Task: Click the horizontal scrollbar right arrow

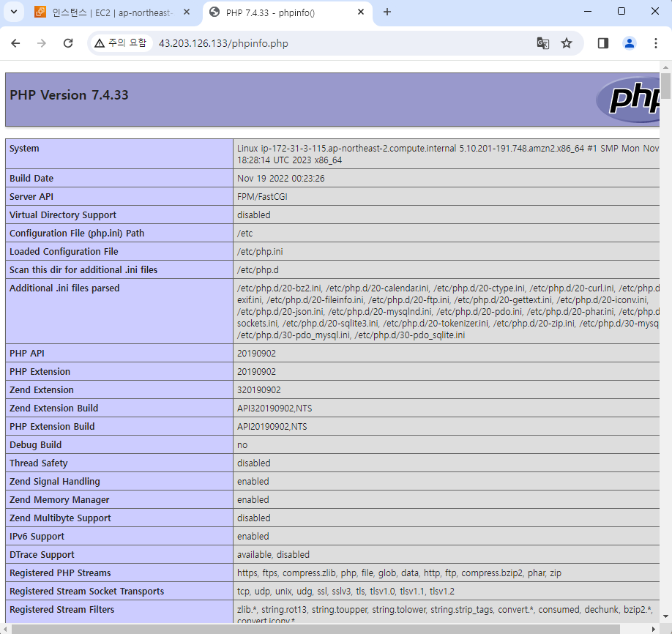Action: [x=654, y=630]
